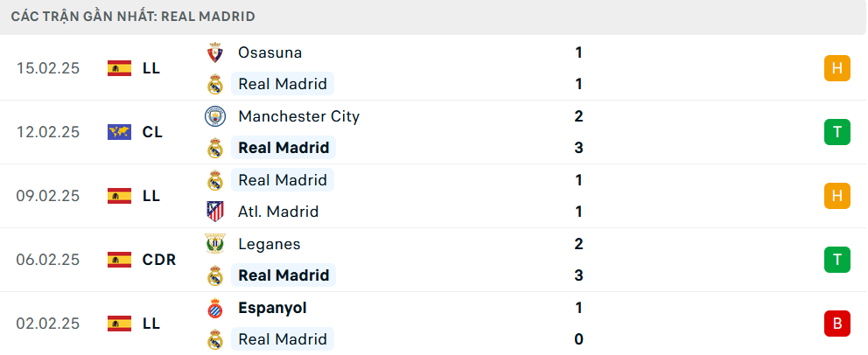Open the Espanyol team link
This screenshot has width=868, height=355.
coord(272,308)
